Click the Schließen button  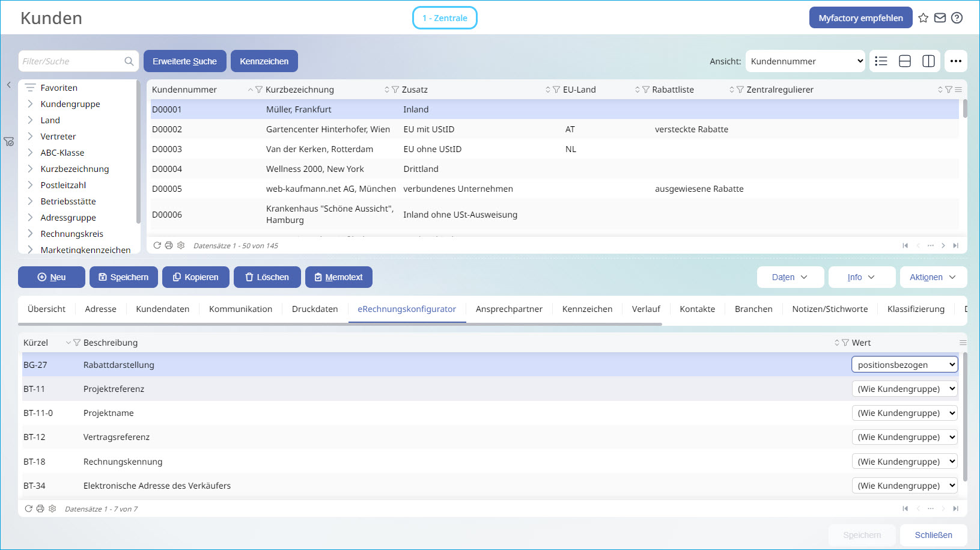[934, 535]
